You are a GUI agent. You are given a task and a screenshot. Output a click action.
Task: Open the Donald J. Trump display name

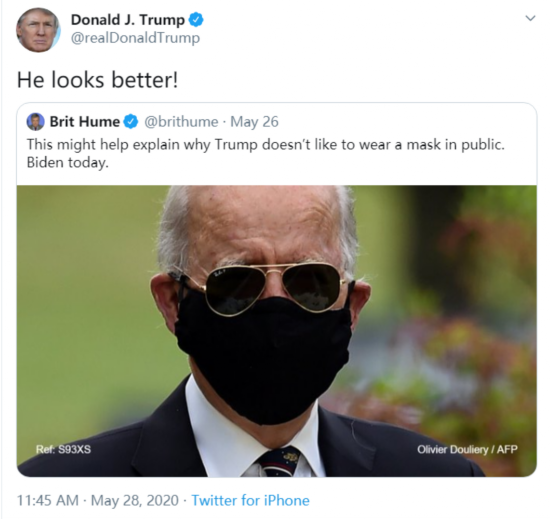coord(128,20)
